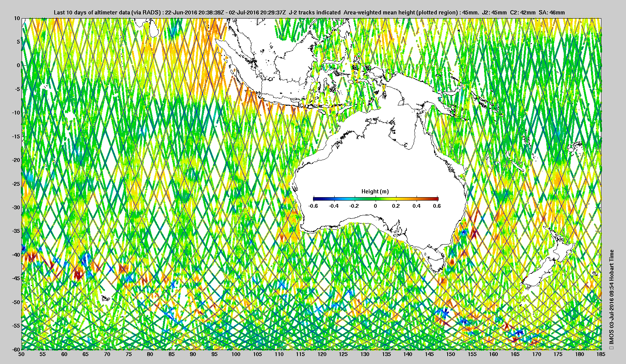Viewport: 626px width, 364px height.
Task: Click longitude axis label '105'
Action: tap(258, 354)
